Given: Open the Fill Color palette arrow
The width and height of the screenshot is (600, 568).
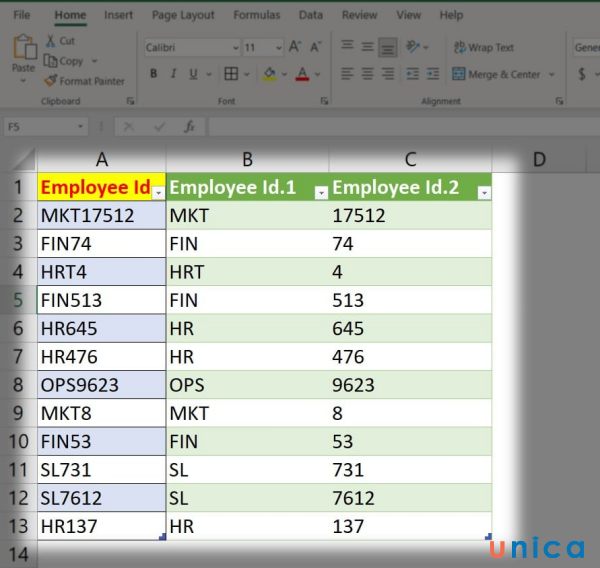Looking at the screenshot, I should (284, 74).
